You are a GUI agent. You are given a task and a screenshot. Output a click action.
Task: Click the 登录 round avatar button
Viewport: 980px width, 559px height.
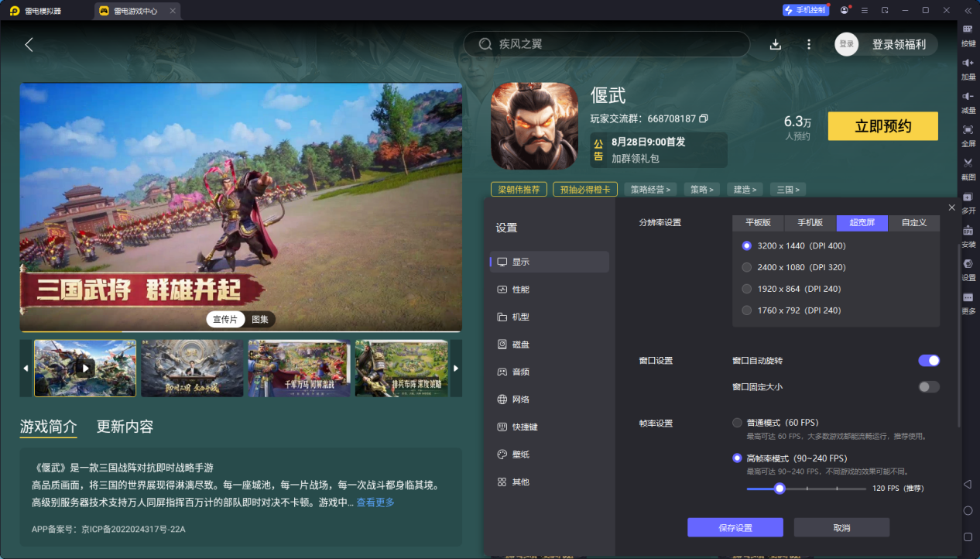click(847, 44)
